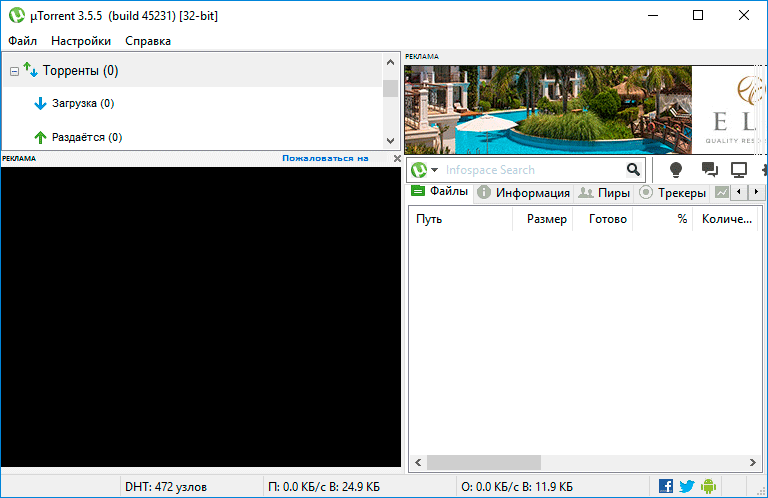
Task: Click files list horizontal scrollbar thumb
Action: [484, 462]
